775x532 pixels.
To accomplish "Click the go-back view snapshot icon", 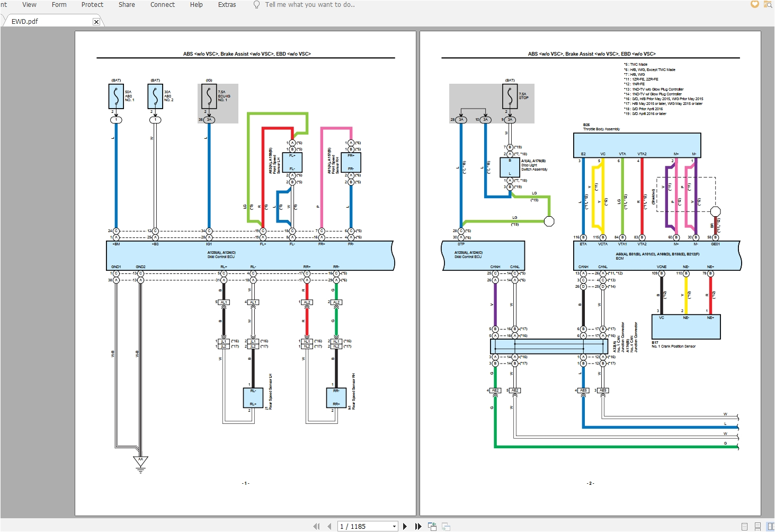I will click(432, 526).
